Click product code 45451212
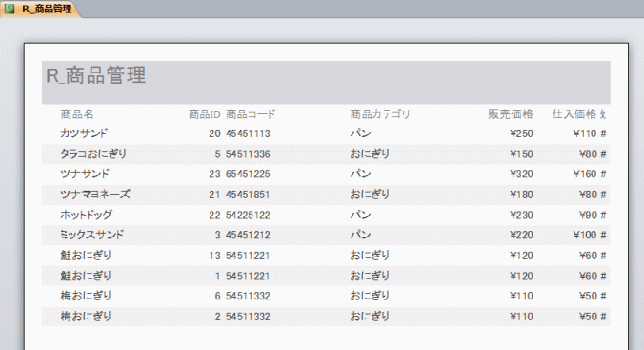 [x=248, y=235]
